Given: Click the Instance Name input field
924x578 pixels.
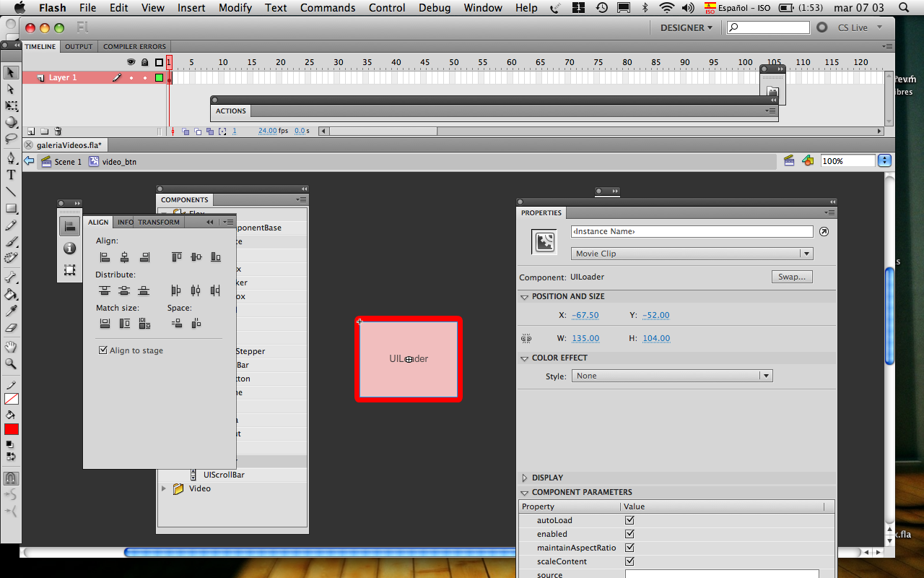Looking at the screenshot, I should (x=692, y=232).
